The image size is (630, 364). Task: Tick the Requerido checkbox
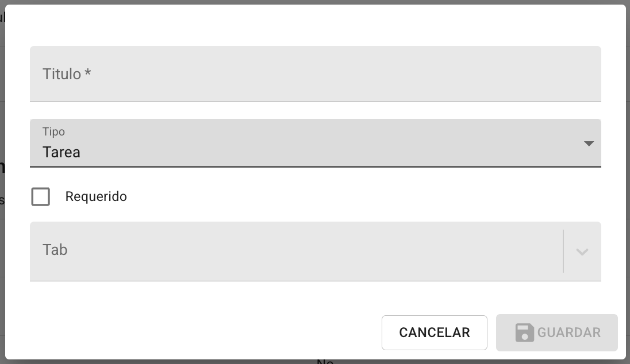[x=41, y=197]
